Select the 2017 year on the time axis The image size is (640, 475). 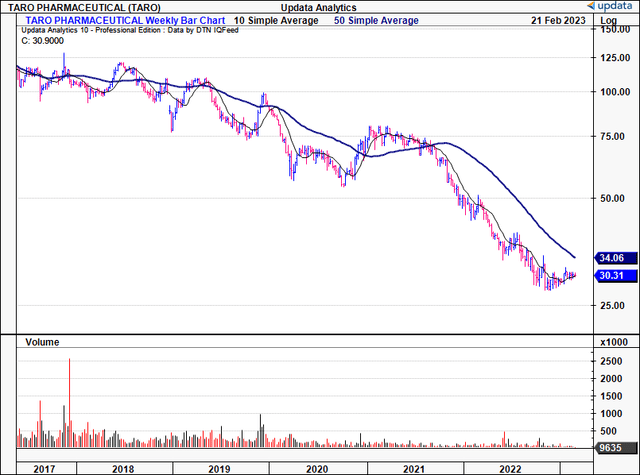44,469
